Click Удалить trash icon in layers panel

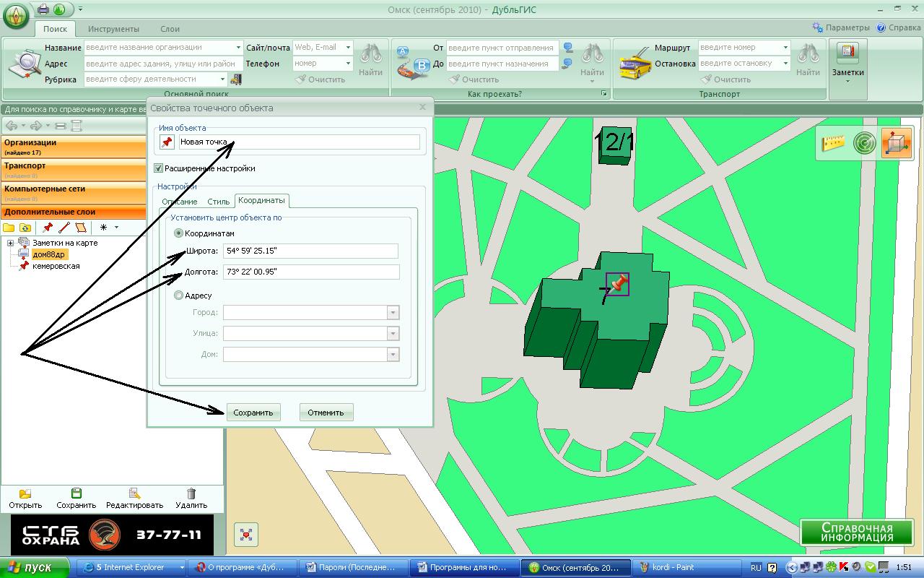click(x=191, y=499)
